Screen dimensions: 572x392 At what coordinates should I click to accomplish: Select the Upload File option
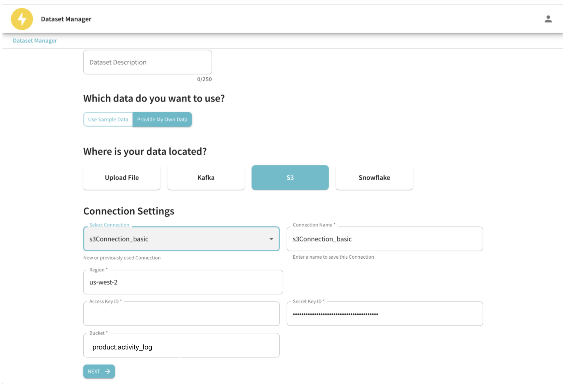tap(122, 178)
